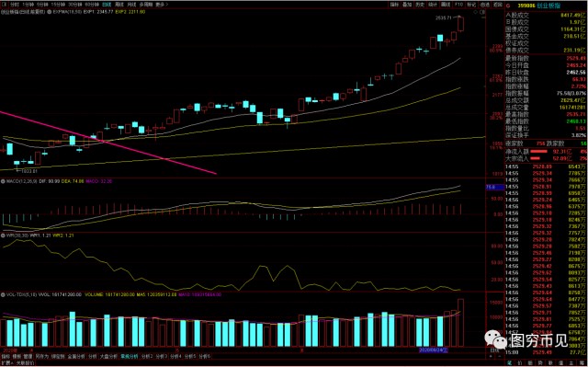588x367 pixels.
Task: Click the plus zoom button under 日线
Action: click(x=491, y=356)
